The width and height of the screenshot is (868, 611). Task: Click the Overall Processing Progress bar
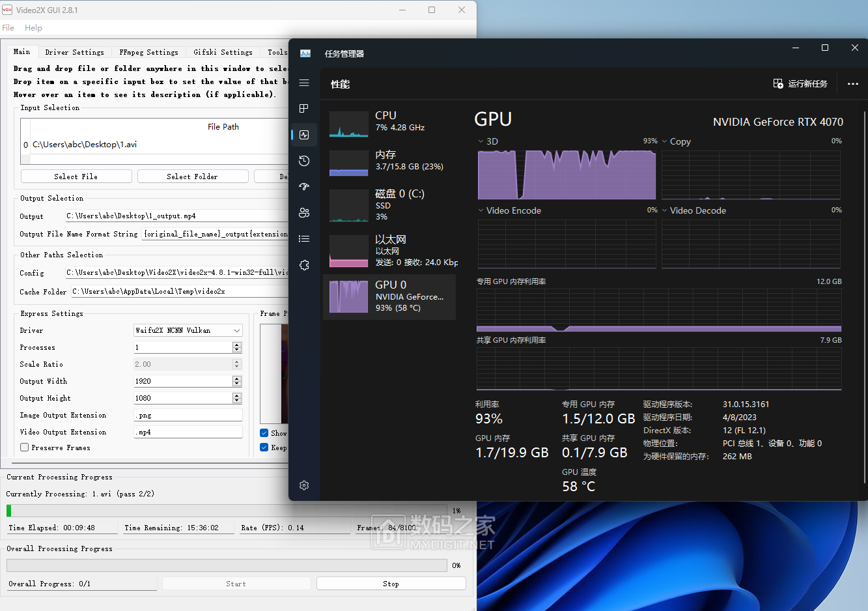pos(227,565)
